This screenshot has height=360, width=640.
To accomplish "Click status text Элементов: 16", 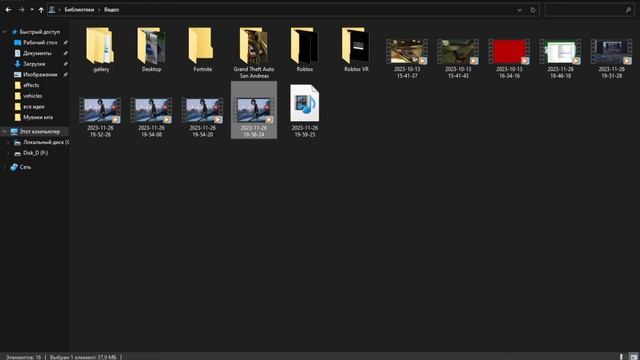I will (x=23, y=357).
